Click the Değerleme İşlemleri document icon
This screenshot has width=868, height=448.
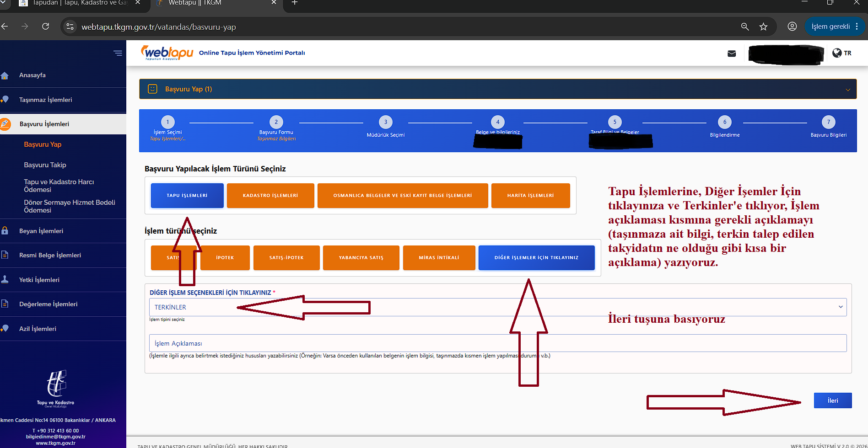click(x=5, y=304)
